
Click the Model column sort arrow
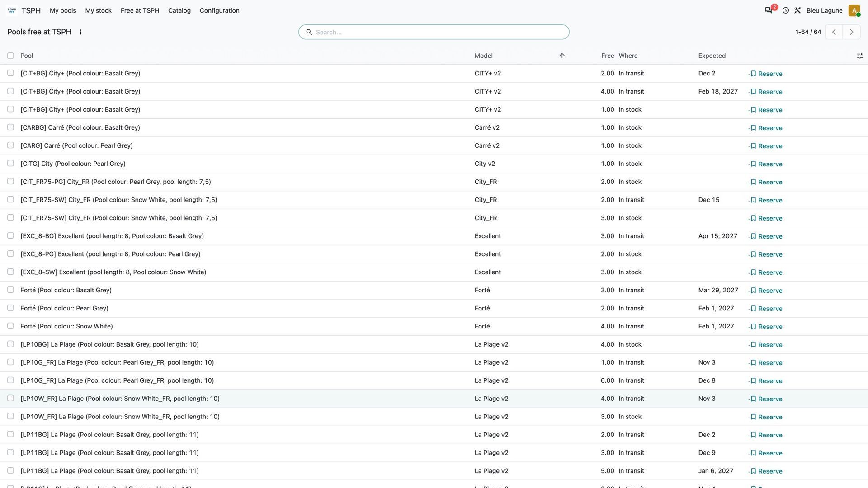[562, 56]
